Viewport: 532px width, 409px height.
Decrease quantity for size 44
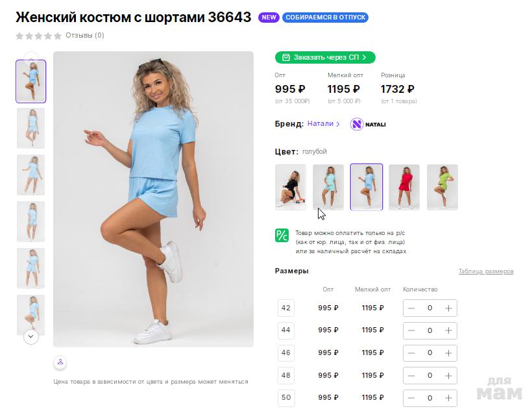411,330
